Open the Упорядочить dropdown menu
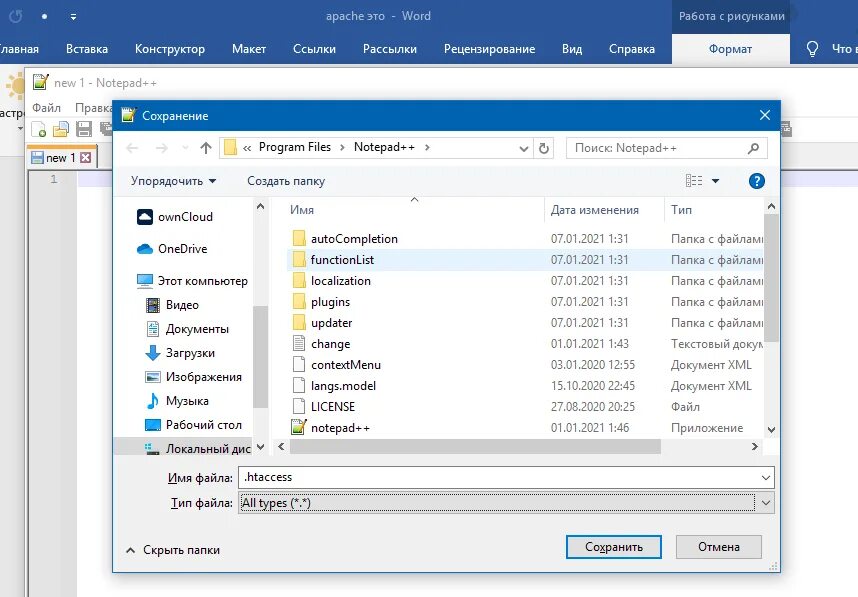The image size is (858, 597). tap(173, 181)
